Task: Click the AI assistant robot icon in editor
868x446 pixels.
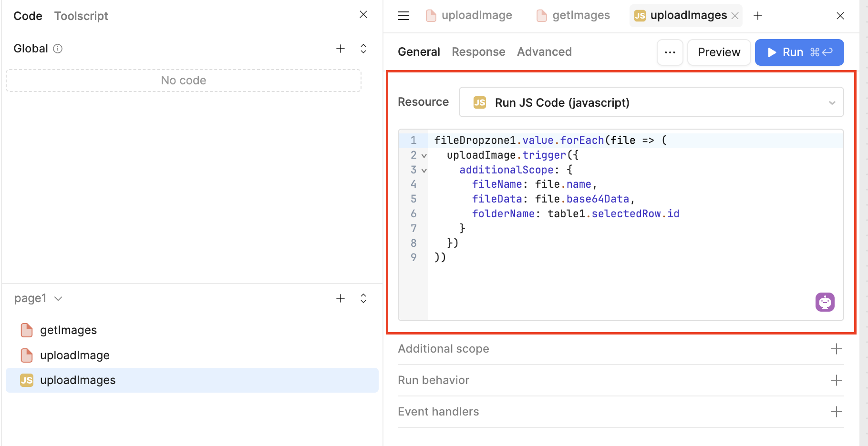Action: point(825,302)
